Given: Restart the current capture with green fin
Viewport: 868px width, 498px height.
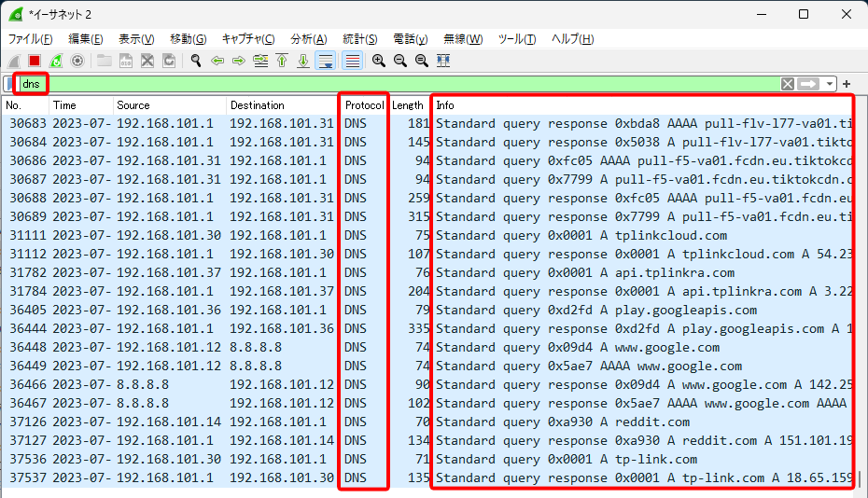Looking at the screenshot, I should (x=56, y=61).
